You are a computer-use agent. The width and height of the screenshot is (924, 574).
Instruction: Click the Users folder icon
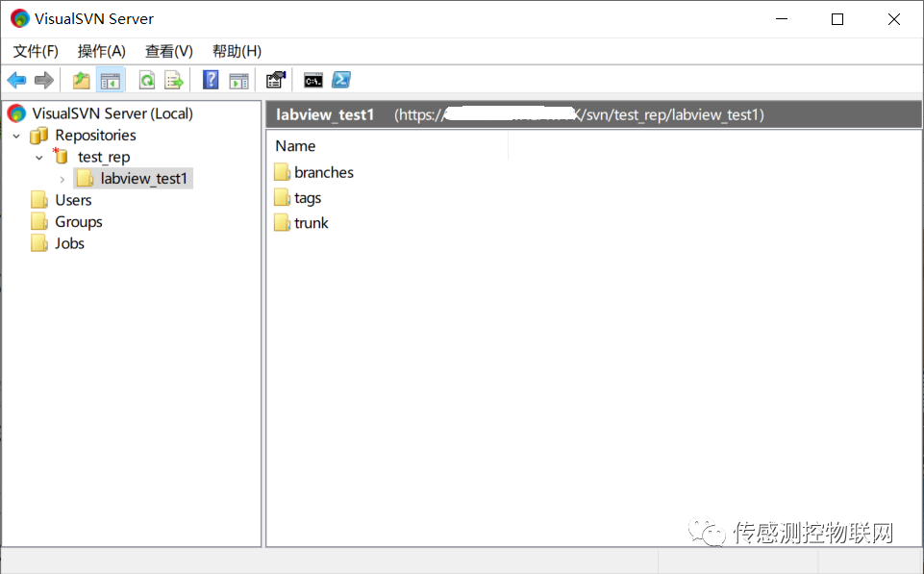coord(39,200)
